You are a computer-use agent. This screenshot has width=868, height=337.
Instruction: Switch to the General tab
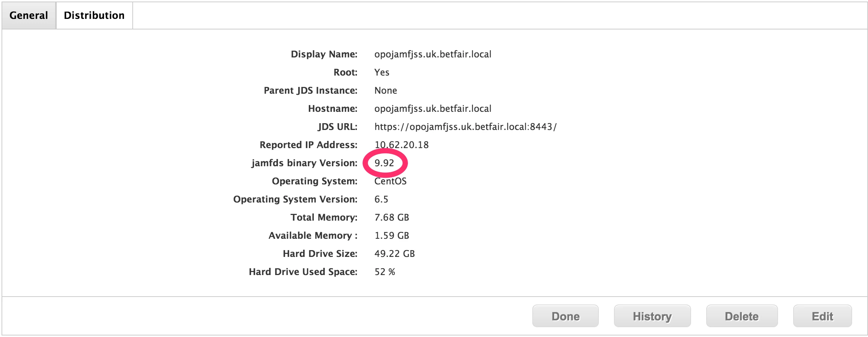[x=29, y=15]
